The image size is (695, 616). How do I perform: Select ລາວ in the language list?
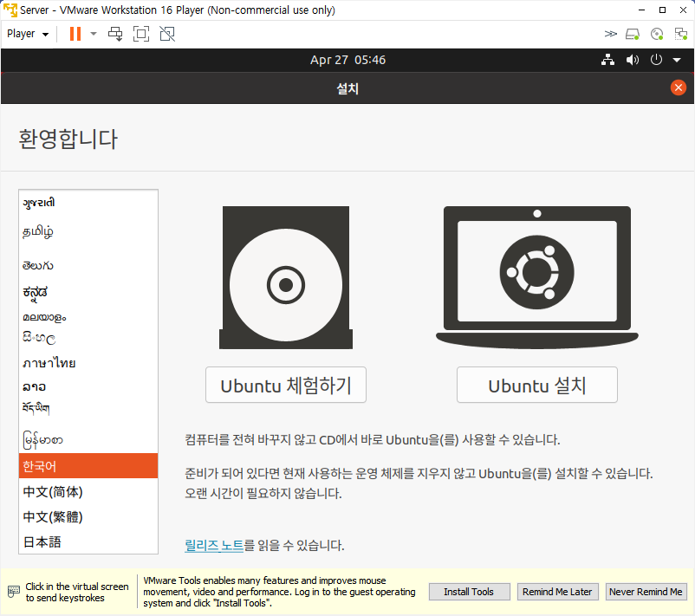pos(88,386)
